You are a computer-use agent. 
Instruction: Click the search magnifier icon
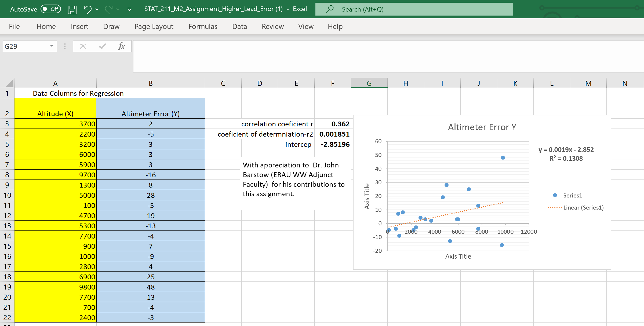[330, 9]
